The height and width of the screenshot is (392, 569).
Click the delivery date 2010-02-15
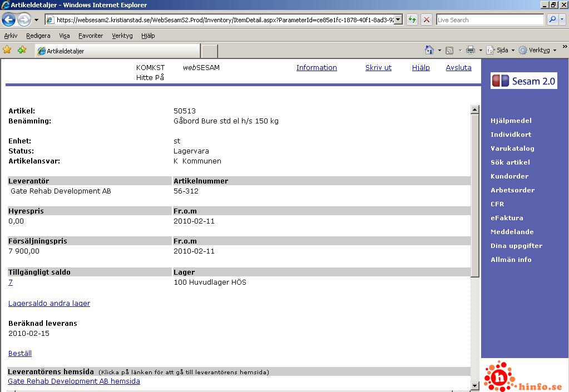29,333
